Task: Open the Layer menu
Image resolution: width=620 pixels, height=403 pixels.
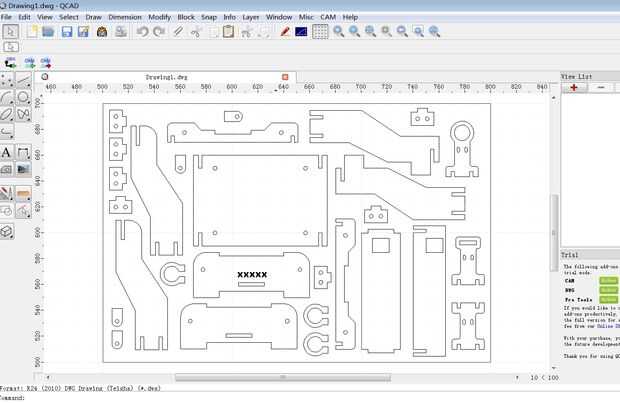Action: [x=251, y=17]
